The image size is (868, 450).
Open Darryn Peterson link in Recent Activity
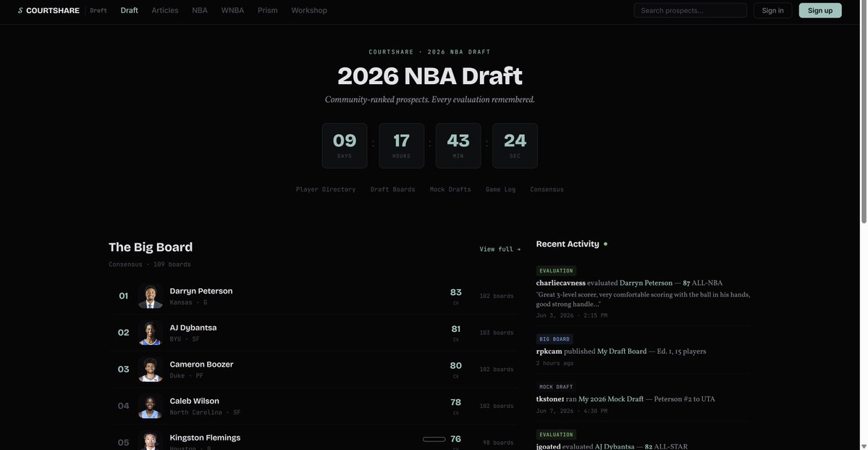point(646,283)
